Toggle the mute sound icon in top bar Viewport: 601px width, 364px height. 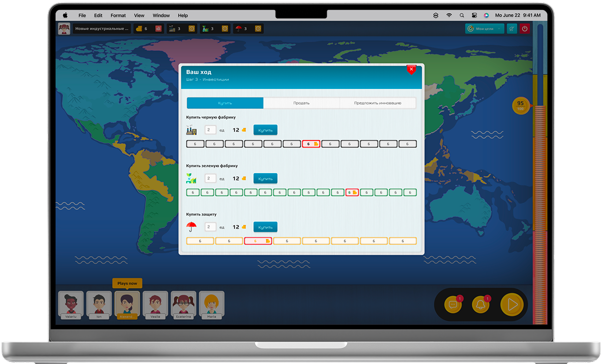pos(511,29)
